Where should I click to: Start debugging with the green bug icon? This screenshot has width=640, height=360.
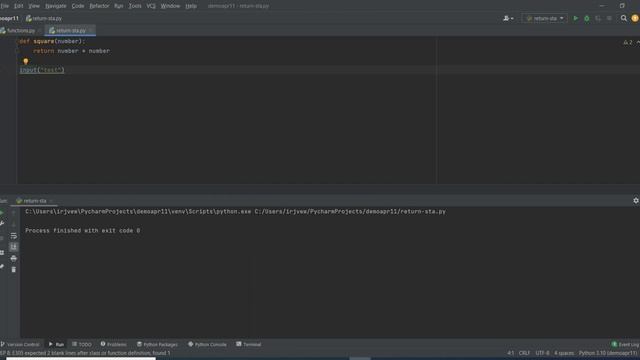[587, 18]
